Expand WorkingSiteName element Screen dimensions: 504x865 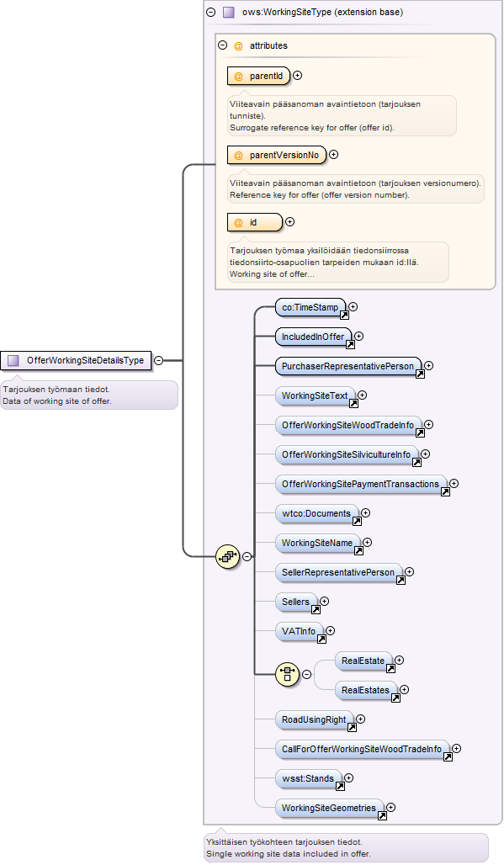[x=367, y=542]
